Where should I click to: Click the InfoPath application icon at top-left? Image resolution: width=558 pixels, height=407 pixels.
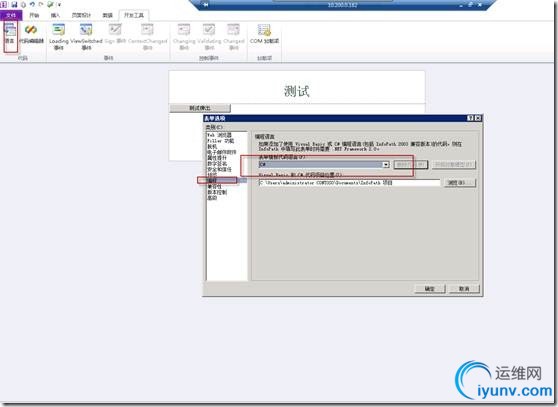[x=4, y=5]
